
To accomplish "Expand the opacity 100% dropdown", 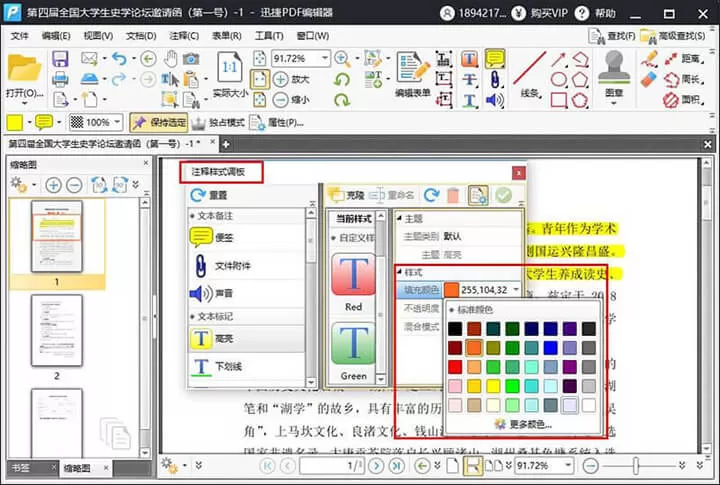I will point(118,122).
